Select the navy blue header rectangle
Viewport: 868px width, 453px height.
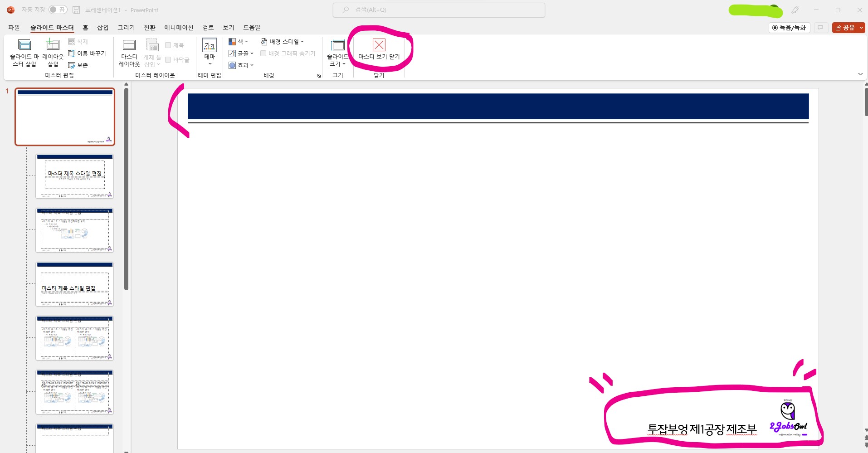coord(498,107)
